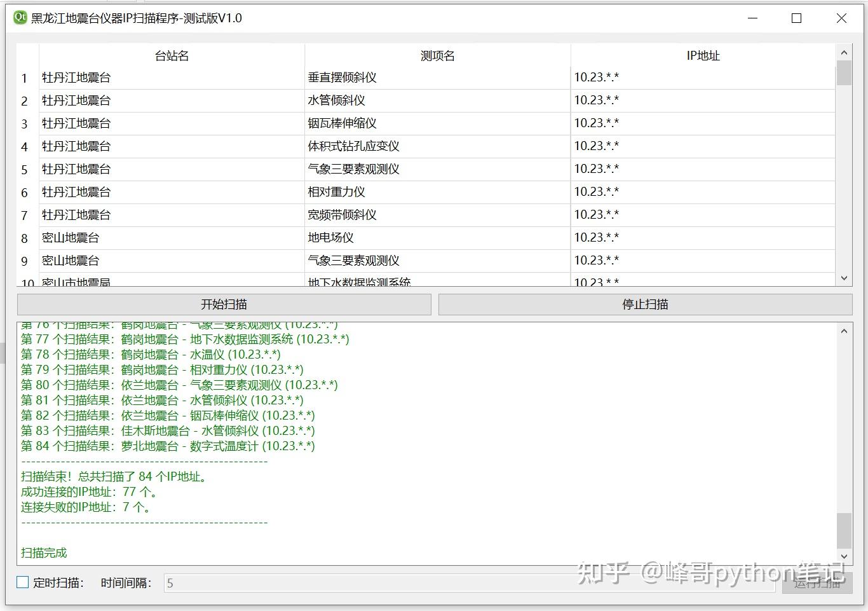
Task: Click the up arrow on the log area scrollbar
Action: tap(844, 331)
